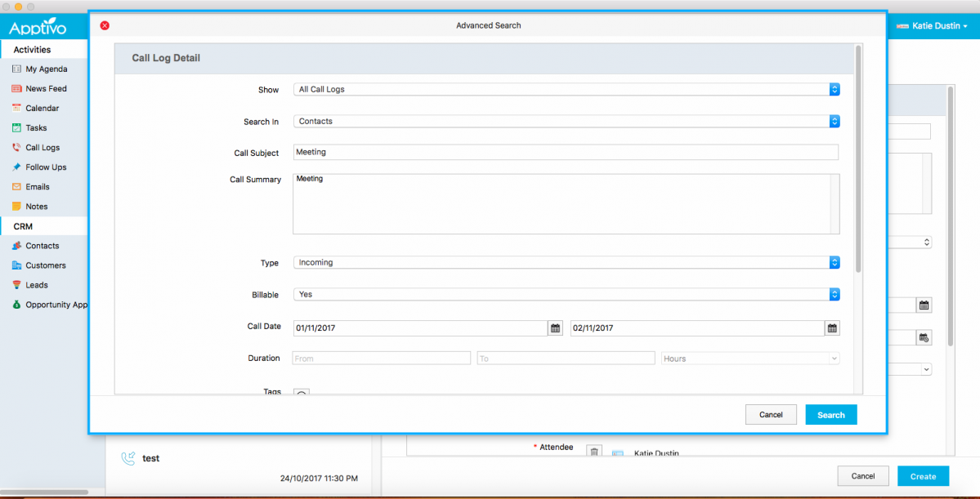Delete attendee with the trash icon
The width and height of the screenshot is (980, 499).
594,452
